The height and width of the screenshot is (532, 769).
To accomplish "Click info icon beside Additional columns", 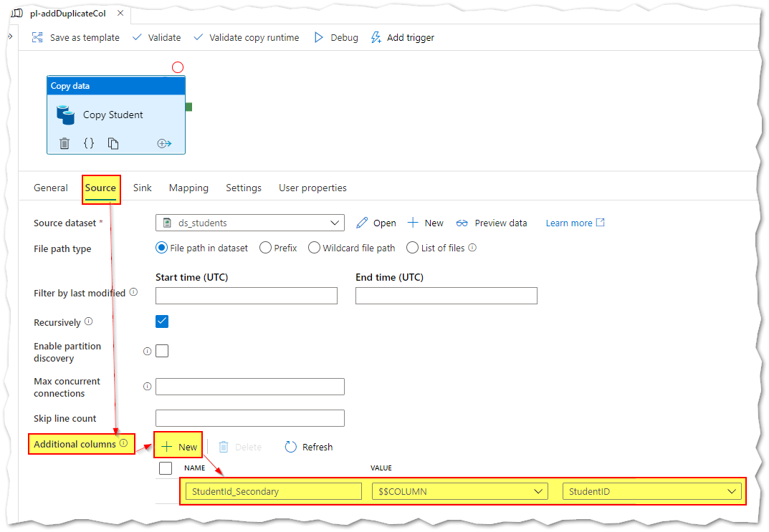I will (x=123, y=442).
